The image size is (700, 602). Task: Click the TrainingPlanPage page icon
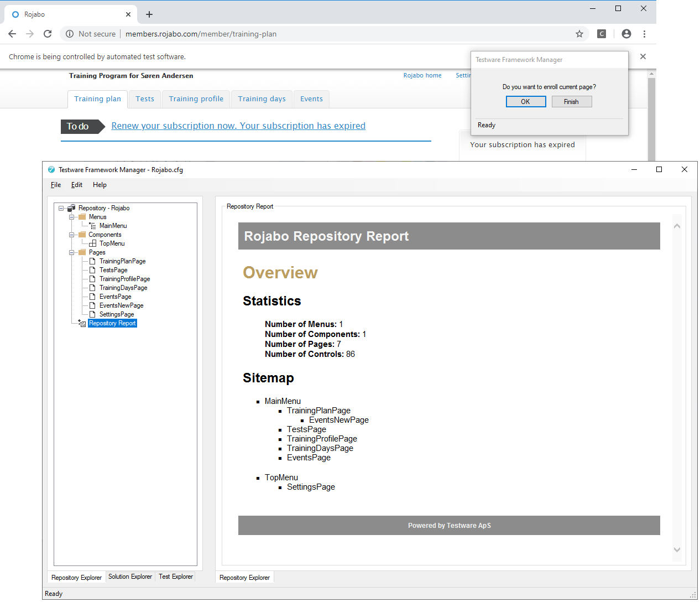(92, 261)
